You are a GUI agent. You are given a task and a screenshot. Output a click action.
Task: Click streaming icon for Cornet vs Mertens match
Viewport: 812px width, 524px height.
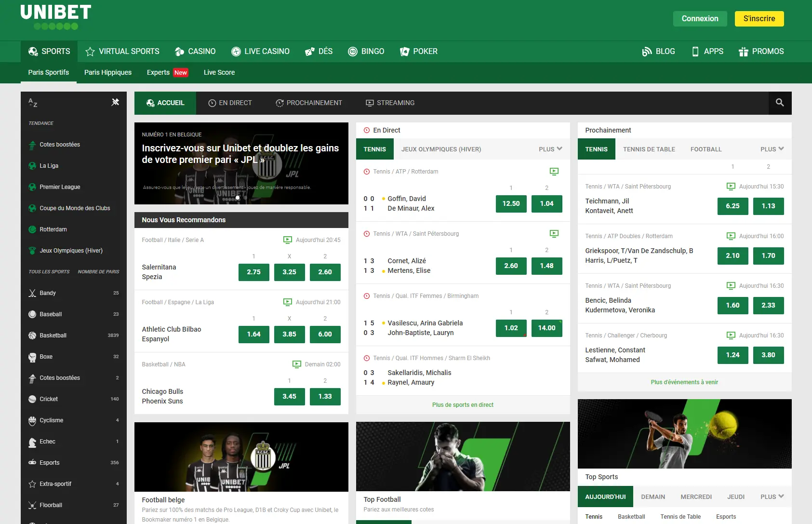coord(554,233)
